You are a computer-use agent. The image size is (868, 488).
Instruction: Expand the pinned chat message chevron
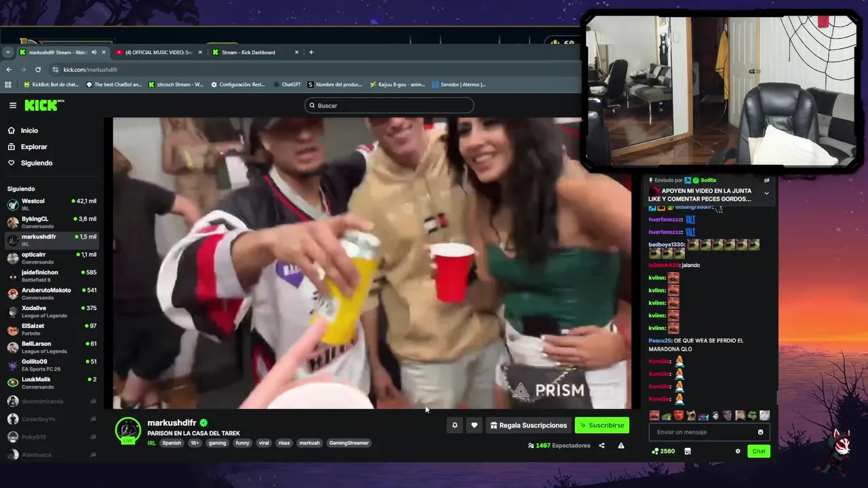[767, 193]
